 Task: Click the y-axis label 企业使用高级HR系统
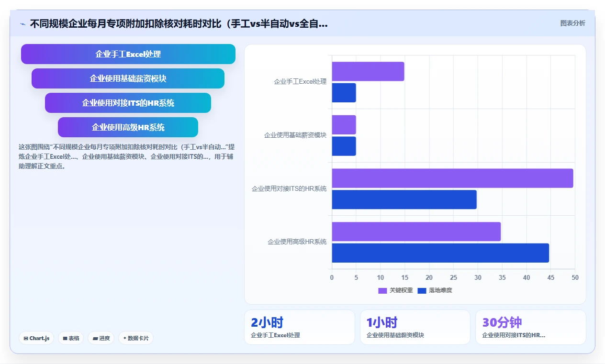(297, 242)
